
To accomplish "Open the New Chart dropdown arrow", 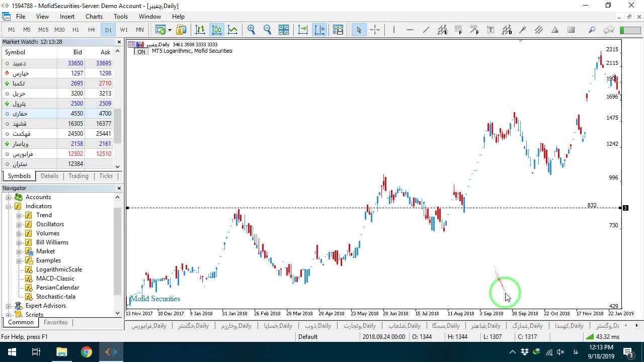I will (170, 30).
